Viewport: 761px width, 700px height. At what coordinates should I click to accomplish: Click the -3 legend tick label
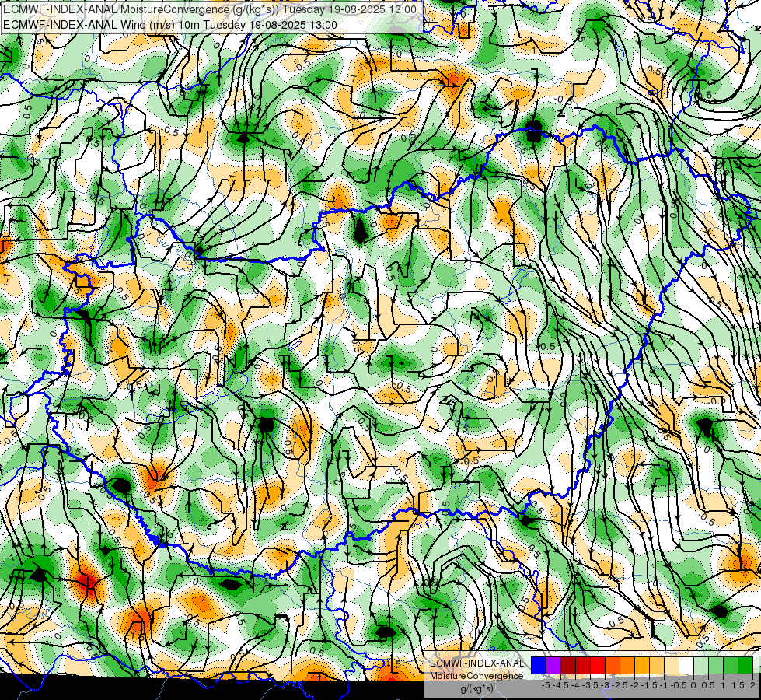coord(606,685)
